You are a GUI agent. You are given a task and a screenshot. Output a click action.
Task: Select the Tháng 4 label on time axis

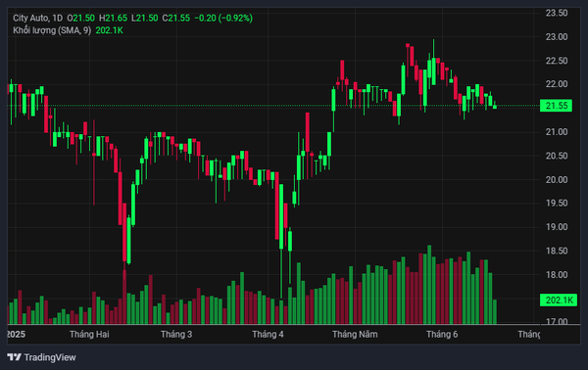point(268,334)
